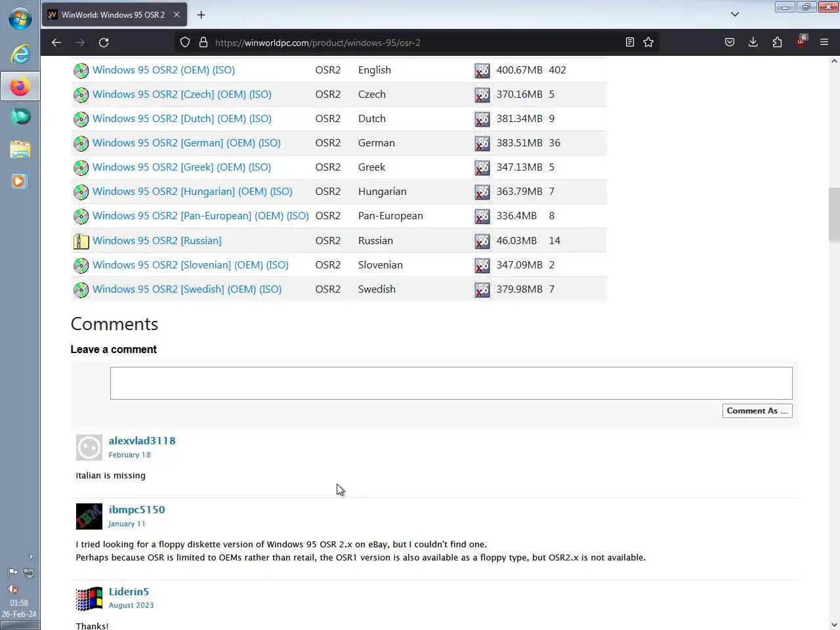Launch the media player taskbar icon
The image size is (840, 630).
(19, 180)
